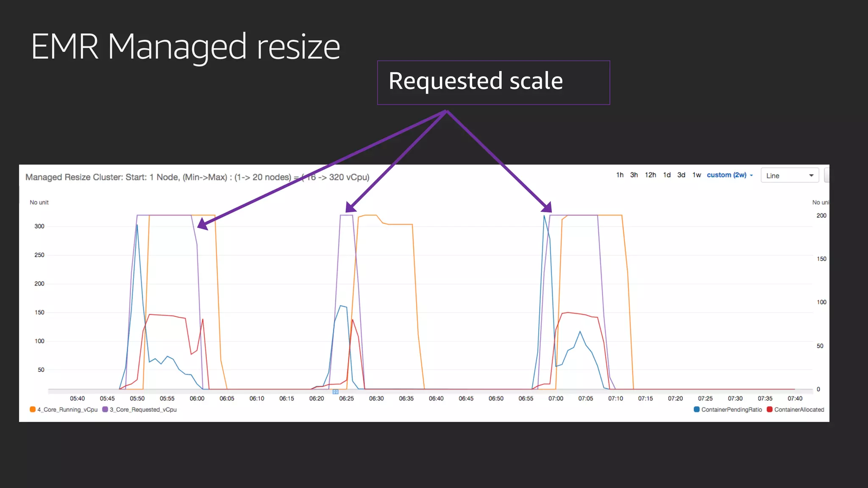868x488 pixels.
Task: Open the custom (2w) range dropdown
Action: click(x=730, y=175)
